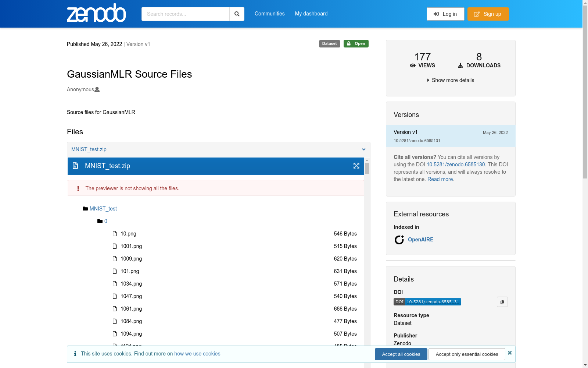Collapse the MNIST_test.zip preview chevron

point(364,149)
